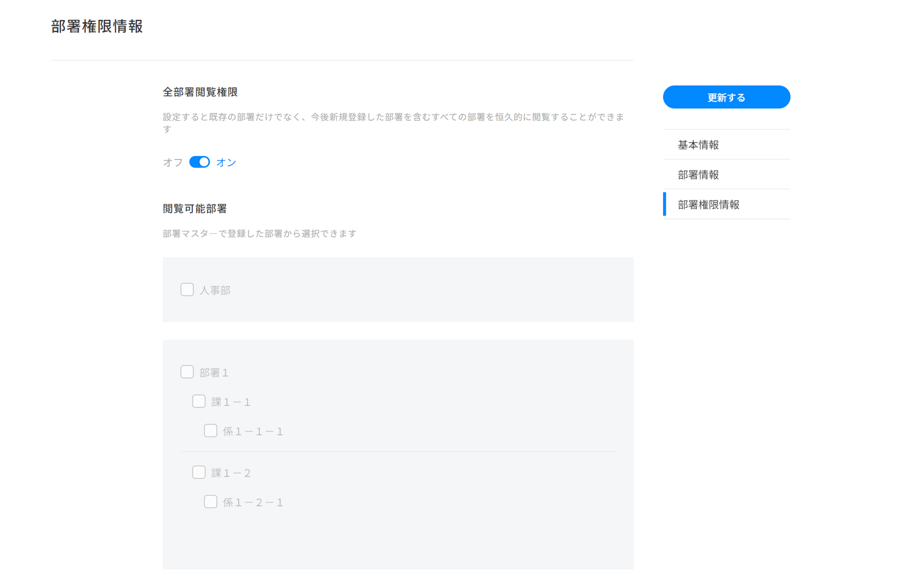Image resolution: width=924 pixels, height=582 pixels.
Task: Click the 課１－１ label text
Action: coord(231,402)
